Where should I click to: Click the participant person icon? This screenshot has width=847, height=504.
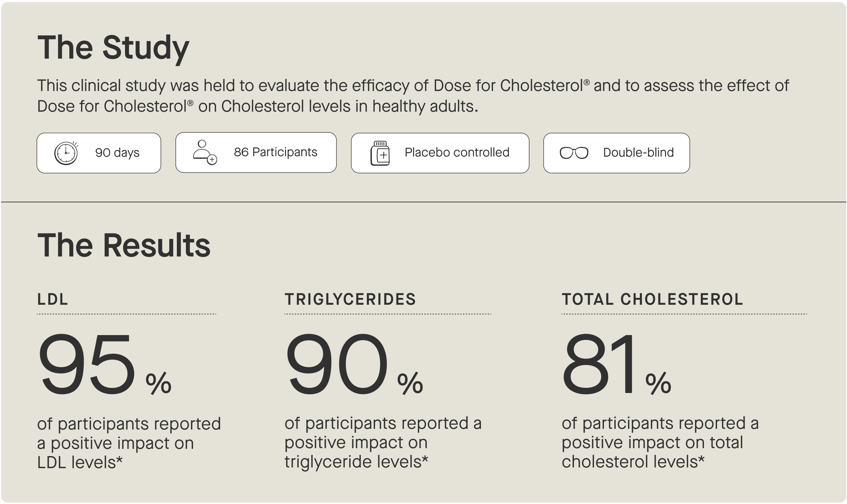pos(205,152)
